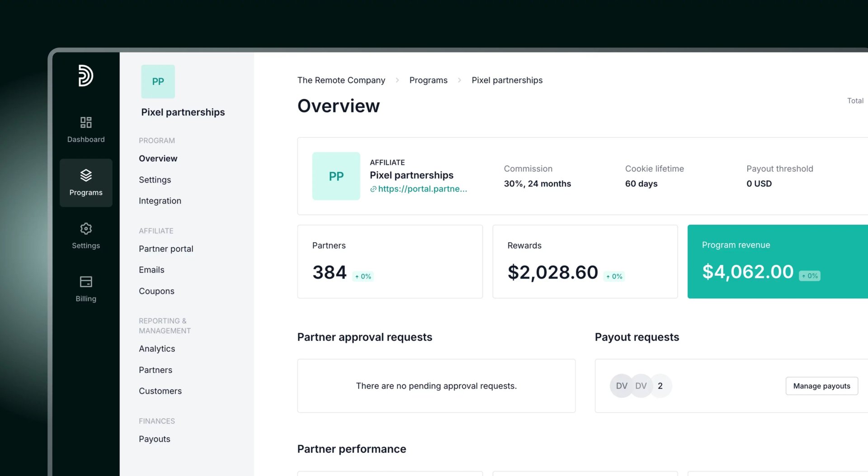The height and width of the screenshot is (476, 868).
Task: Click the first DV avatar in payout requests
Action: click(x=622, y=386)
